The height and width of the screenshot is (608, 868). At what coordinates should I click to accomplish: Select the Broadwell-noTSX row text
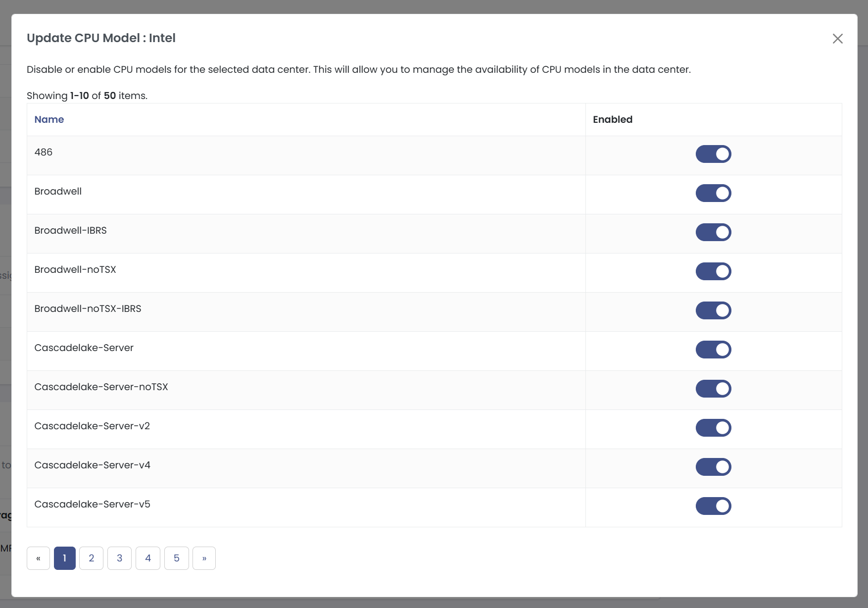coord(75,269)
